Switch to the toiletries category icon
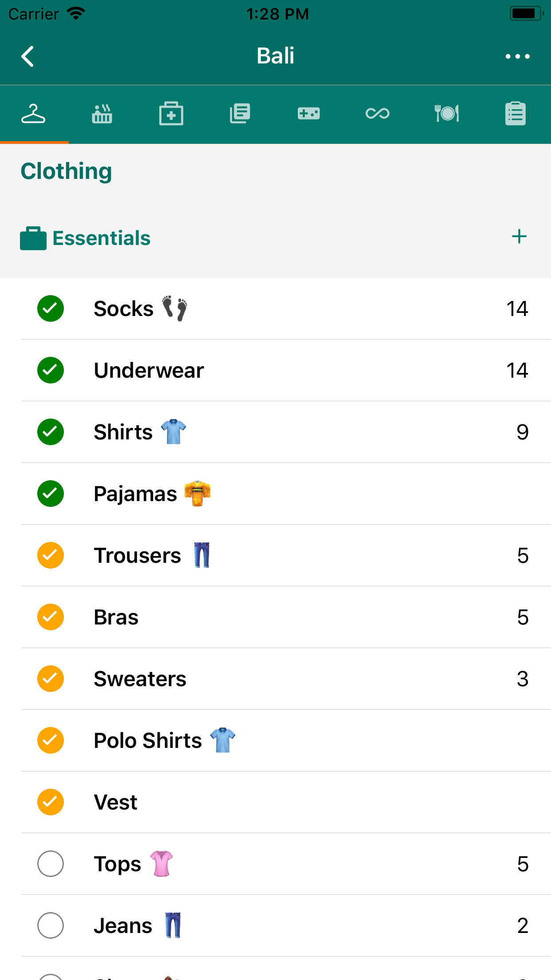 coord(102,114)
